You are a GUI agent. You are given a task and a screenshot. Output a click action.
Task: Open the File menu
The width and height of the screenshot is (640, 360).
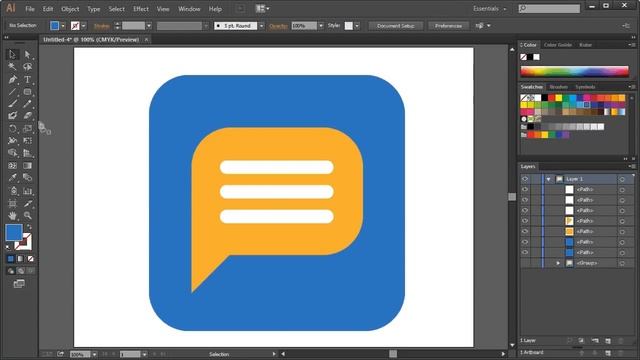(x=30, y=9)
